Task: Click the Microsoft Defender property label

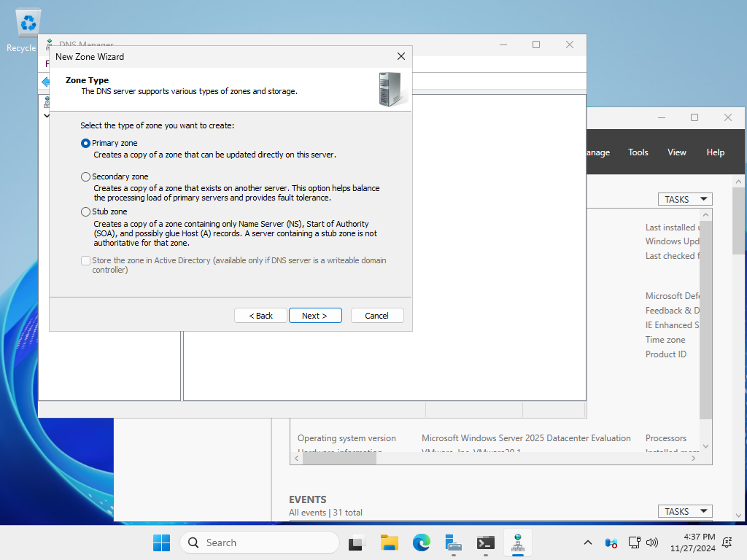Action: tap(672, 296)
